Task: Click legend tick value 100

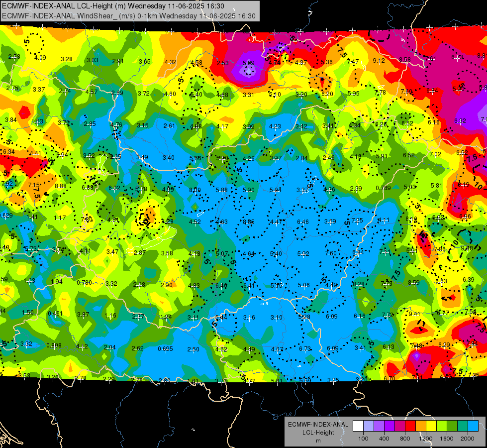Action: point(364,439)
